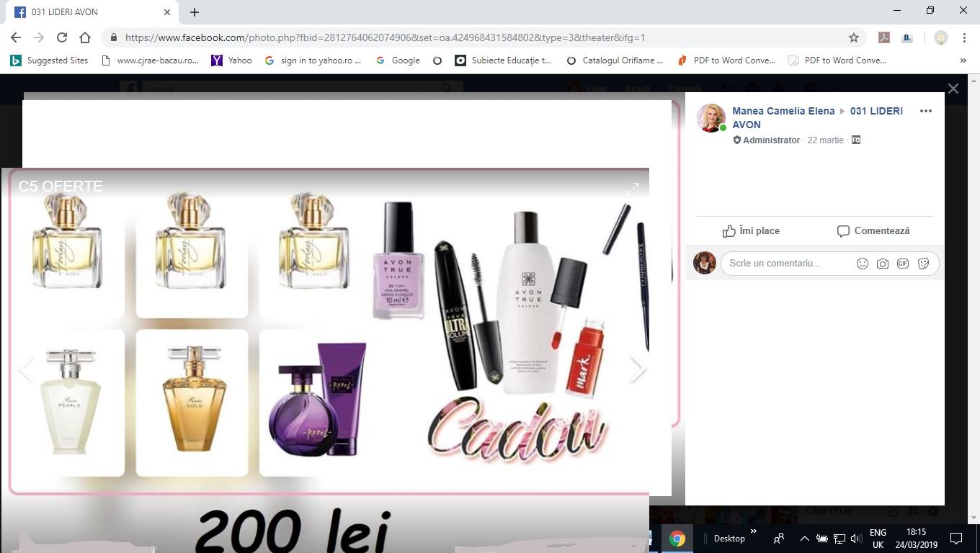Open Manea Camelia Elena's profile picture
Image resolution: width=980 pixels, height=553 pixels.
click(x=711, y=118)
